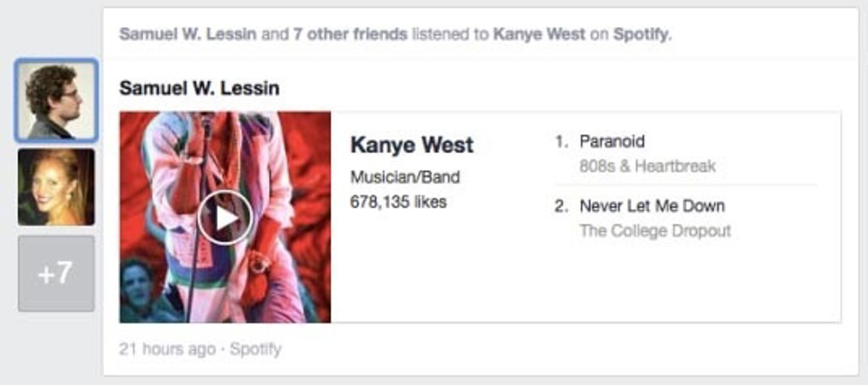The width and height of the screenshot is (868, 385).
Task: Click the Musician/Band category label
Action: (404, 177)
